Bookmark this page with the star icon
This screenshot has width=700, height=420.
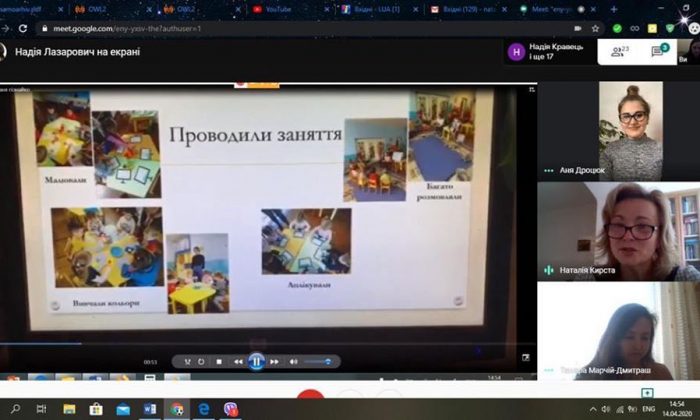(x=596, y=29)
